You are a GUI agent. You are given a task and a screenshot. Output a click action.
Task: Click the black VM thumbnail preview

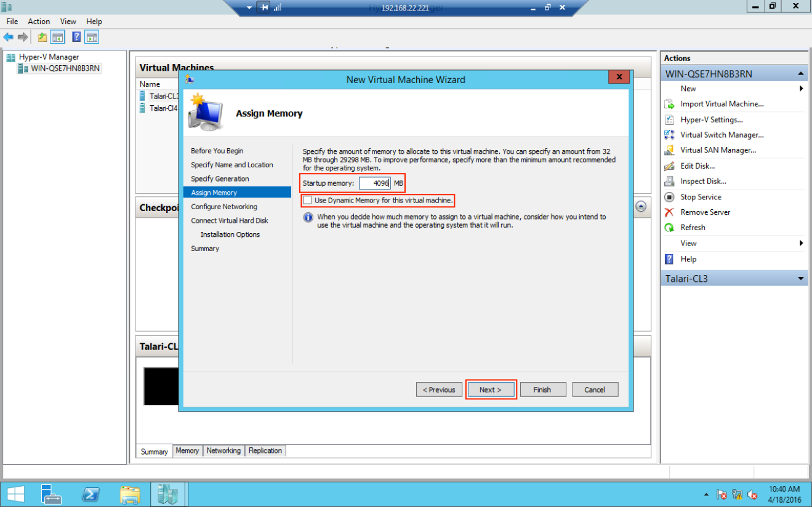coord(161,386)
